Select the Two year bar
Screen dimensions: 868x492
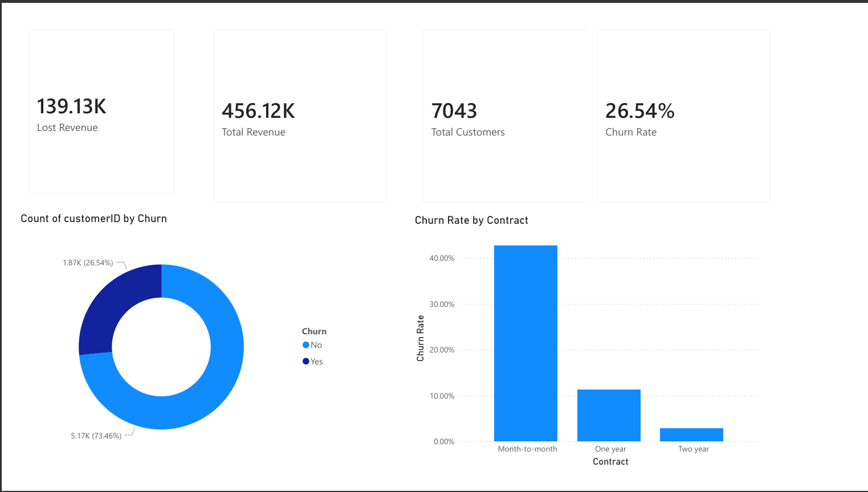691,434
